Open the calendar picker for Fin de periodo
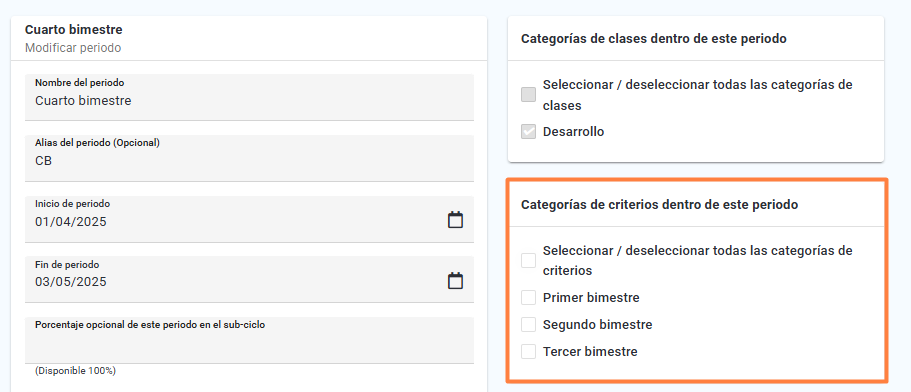 click(456, 280)
